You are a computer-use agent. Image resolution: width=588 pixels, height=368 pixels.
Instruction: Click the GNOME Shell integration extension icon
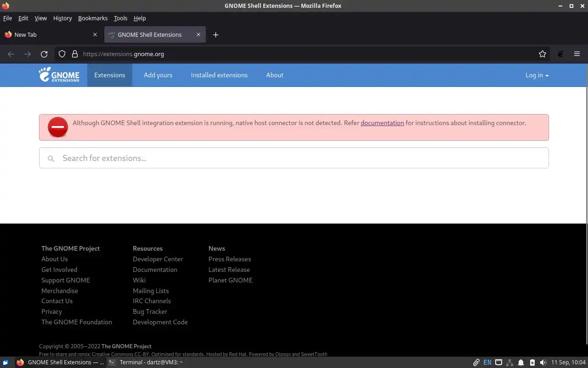pos(560,54)
